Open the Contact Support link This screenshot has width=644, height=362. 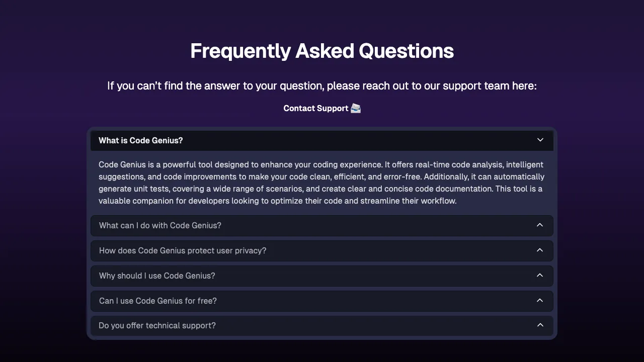(316, 108)
